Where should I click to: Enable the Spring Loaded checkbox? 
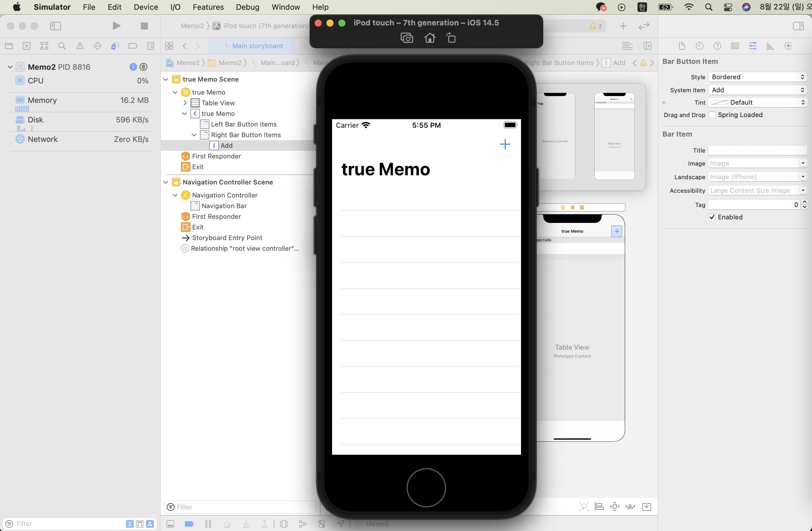pyautogui.click(x=712, y=115)
